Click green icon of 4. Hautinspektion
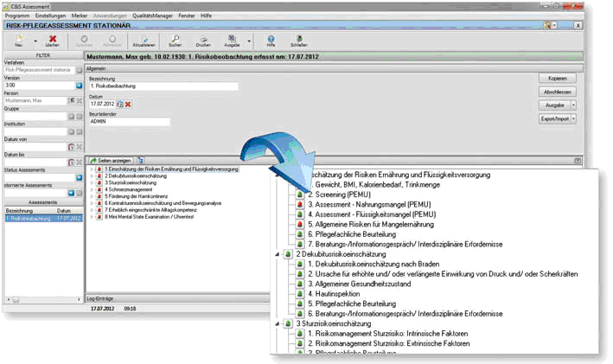Screen dimensions: 613x364 (300, 294)
